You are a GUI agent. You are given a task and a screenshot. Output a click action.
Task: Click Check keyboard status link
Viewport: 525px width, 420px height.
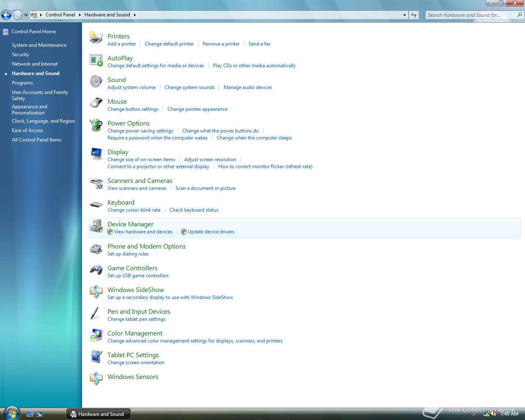(x=194, y=210)
